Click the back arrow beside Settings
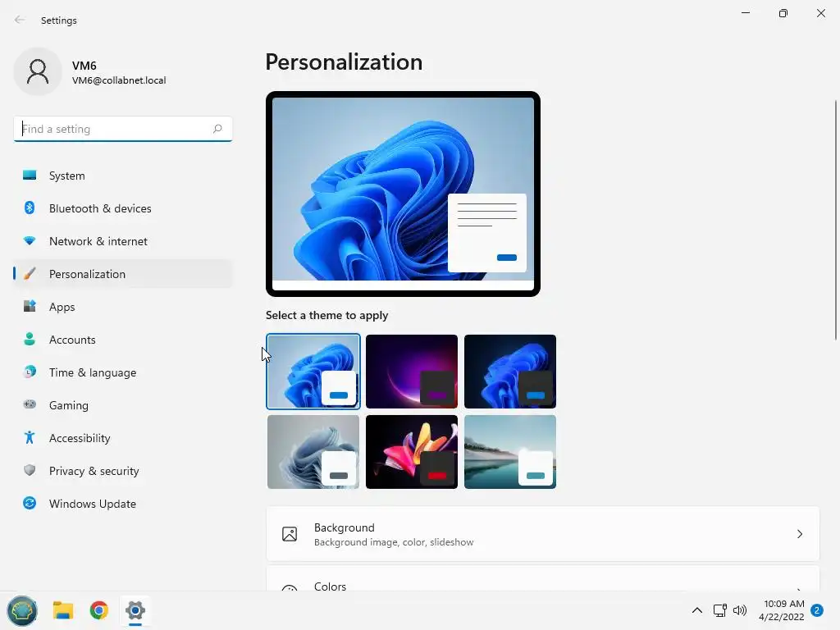840x630 pixels. tap(20, 20)
